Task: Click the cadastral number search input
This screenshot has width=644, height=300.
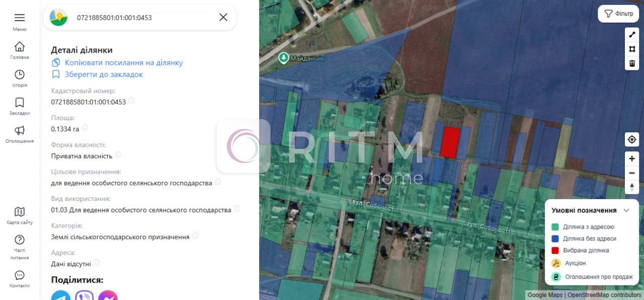Action: pyautogui.click(x=141, y=18)
